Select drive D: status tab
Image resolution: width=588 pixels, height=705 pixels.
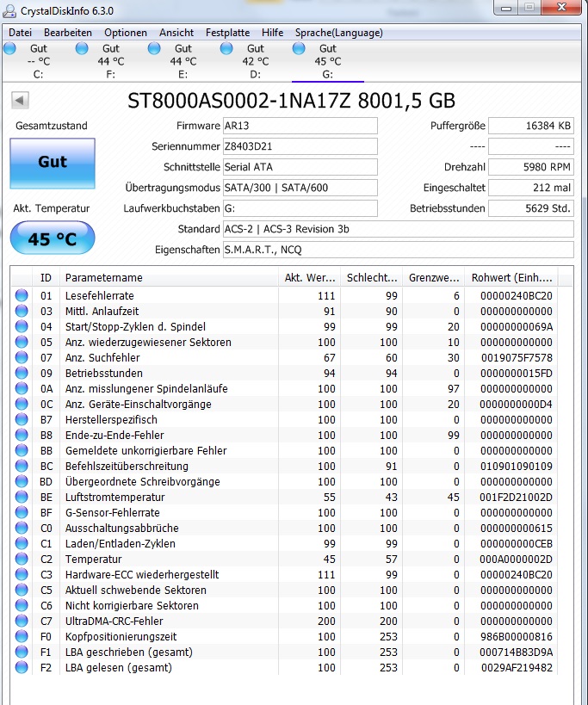pyautogui.click(x=256, y=61)
